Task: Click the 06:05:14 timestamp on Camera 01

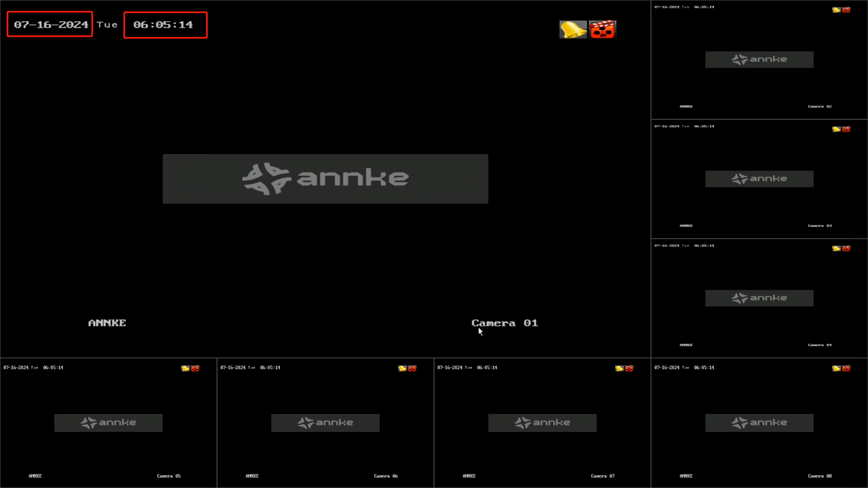Action: tap(163, 25)
